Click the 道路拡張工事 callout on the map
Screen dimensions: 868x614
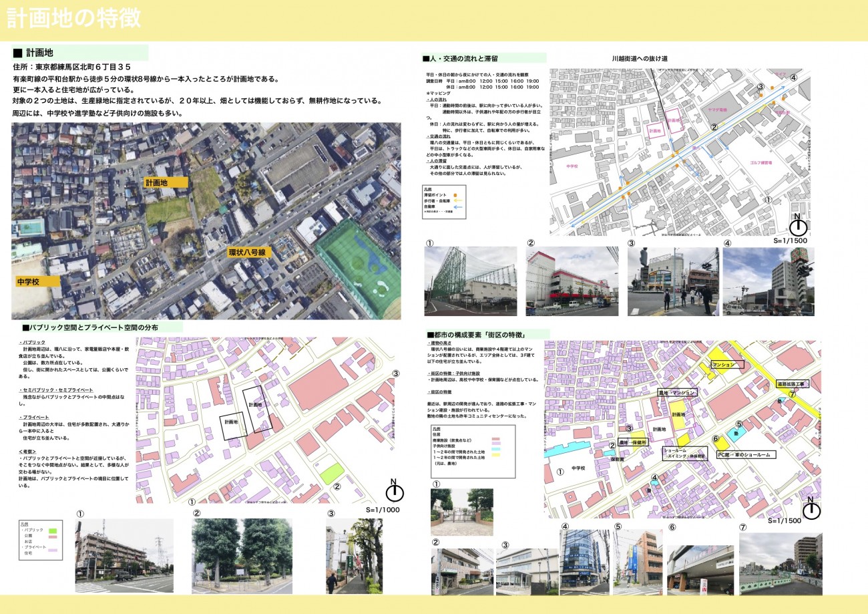pyautogui.click(x=793, y=384)
